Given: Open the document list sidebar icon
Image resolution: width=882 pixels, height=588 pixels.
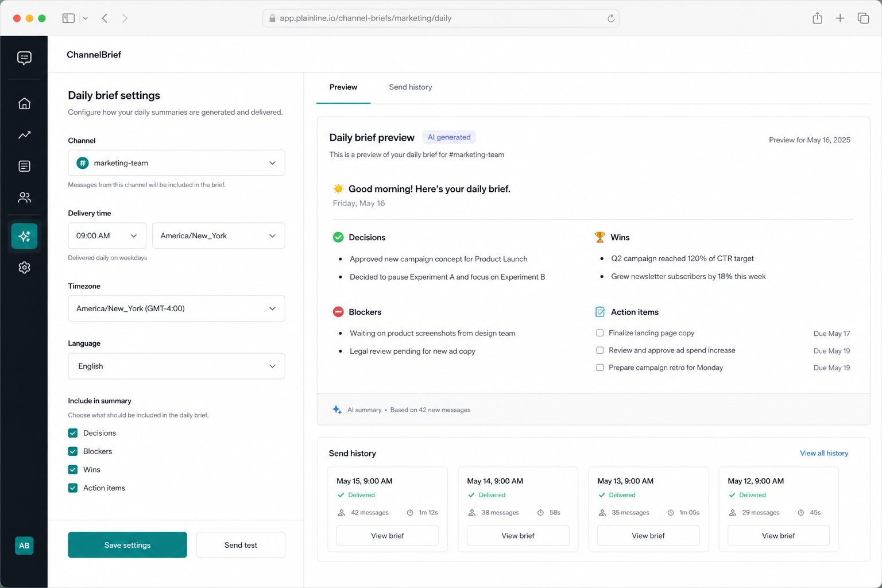Looking at the screenshot, I should [x=24, y=166].
